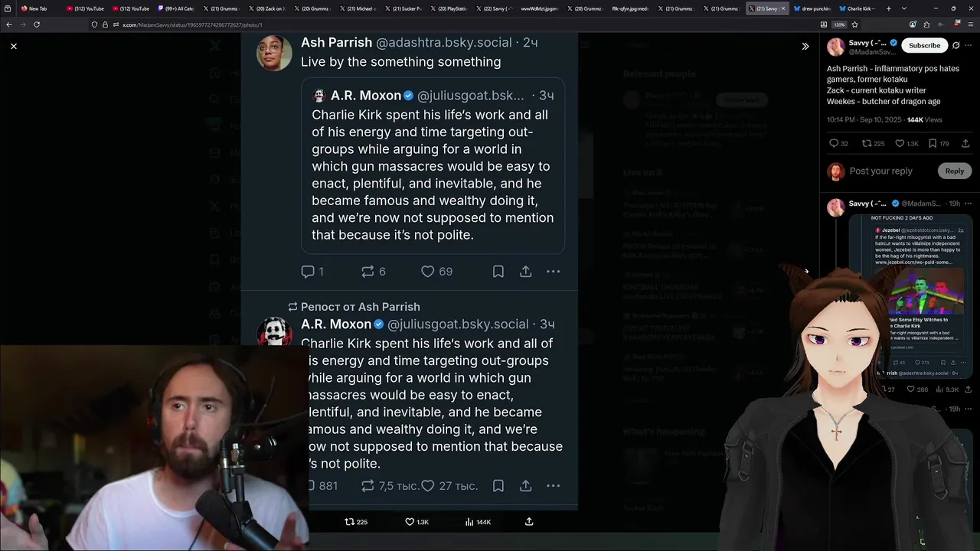Type in the Post your reply field

click(x=880, y=171)
